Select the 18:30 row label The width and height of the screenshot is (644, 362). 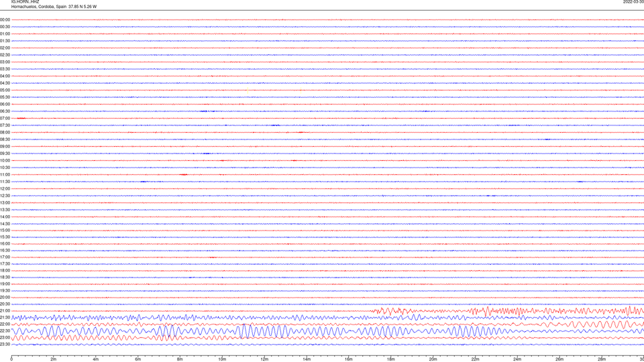pyautogui.click(x=5, y=278)
